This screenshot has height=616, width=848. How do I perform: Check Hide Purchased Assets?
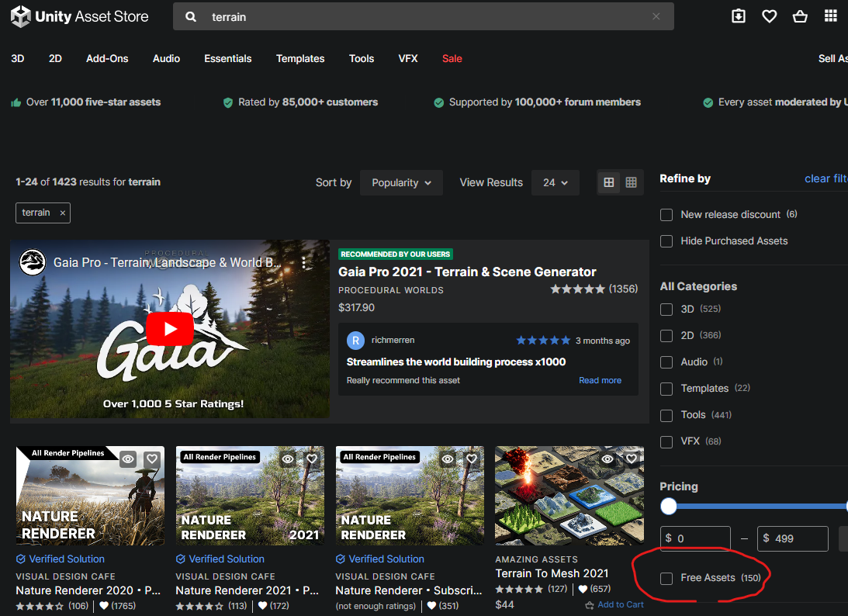pos(666,241)
